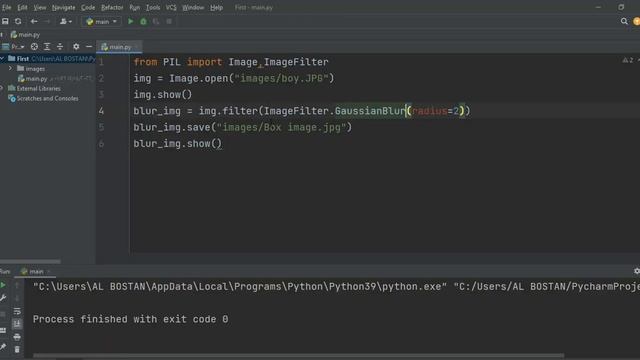
Task: Open the Refactor menu
Action: click(112, 7)
